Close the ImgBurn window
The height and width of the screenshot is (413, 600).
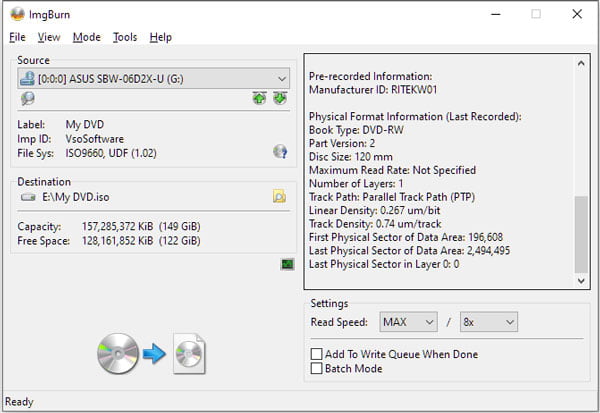coord(577,14)
